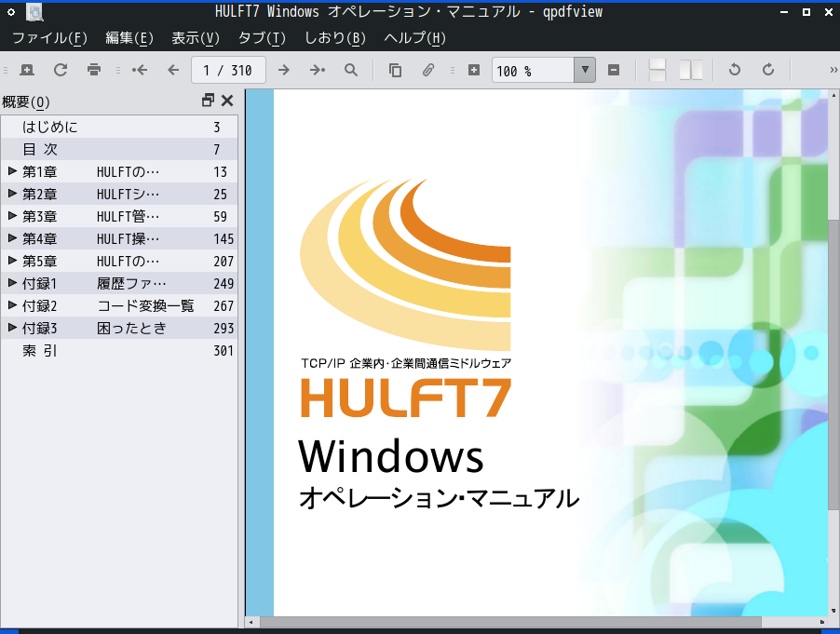The height and width of the screenshot is (634, 840).
Task: Rotate the page right
Action: 767,70
